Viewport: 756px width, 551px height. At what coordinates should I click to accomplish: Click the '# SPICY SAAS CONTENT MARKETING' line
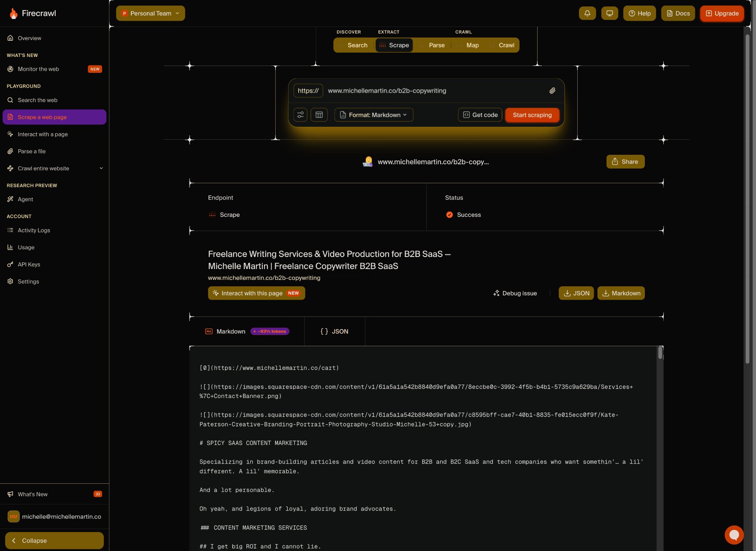click(x=253, y=443)
